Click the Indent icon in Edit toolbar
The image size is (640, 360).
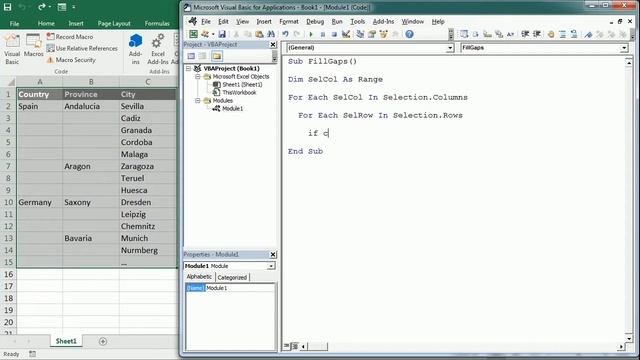(525, 34)
